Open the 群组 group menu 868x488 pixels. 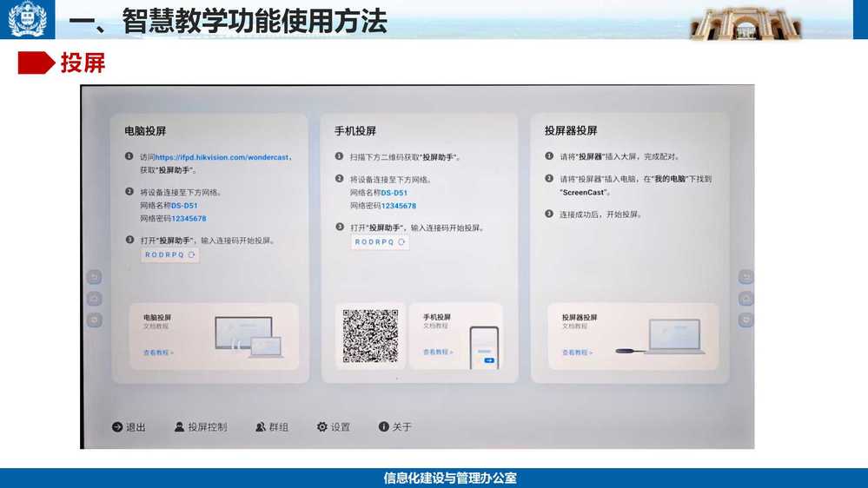pos(261,427)
